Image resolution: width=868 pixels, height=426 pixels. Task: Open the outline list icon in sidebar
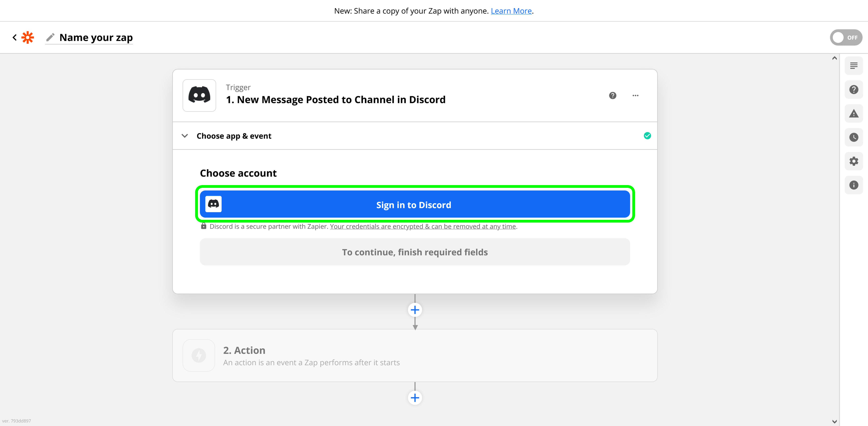coord(854,66)
